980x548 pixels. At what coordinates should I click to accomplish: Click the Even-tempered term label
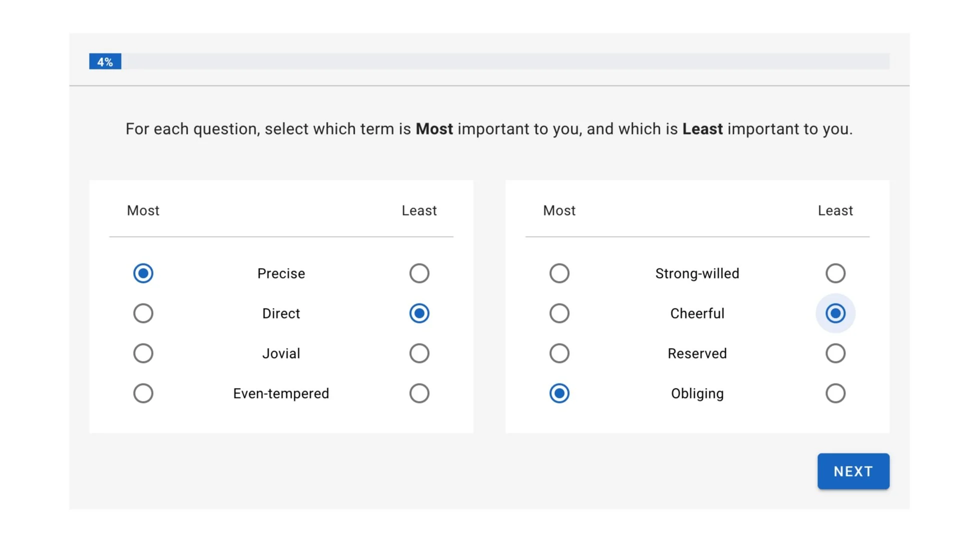click(281, 393)
